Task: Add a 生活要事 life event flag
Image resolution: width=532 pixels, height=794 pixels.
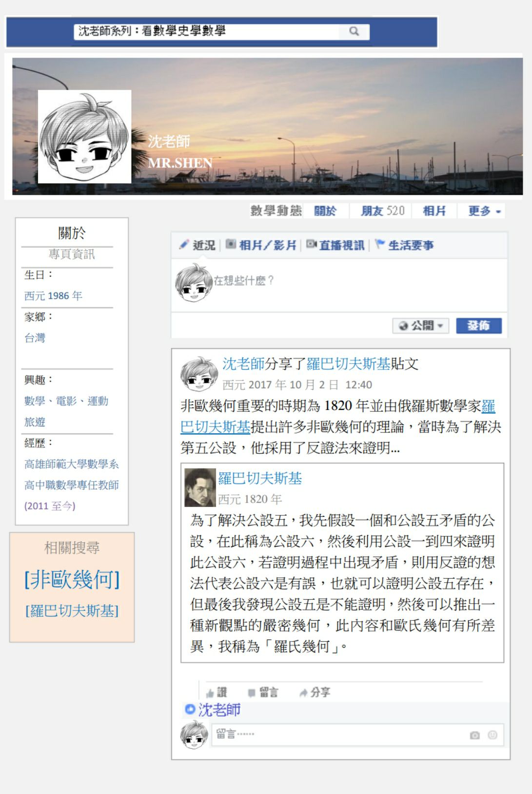Action: coord(405,245)
